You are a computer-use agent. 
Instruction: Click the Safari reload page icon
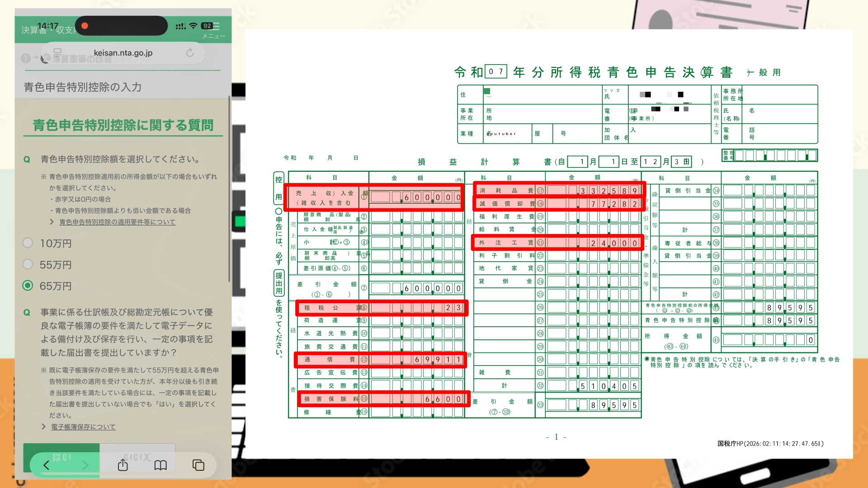click(190, 53)
